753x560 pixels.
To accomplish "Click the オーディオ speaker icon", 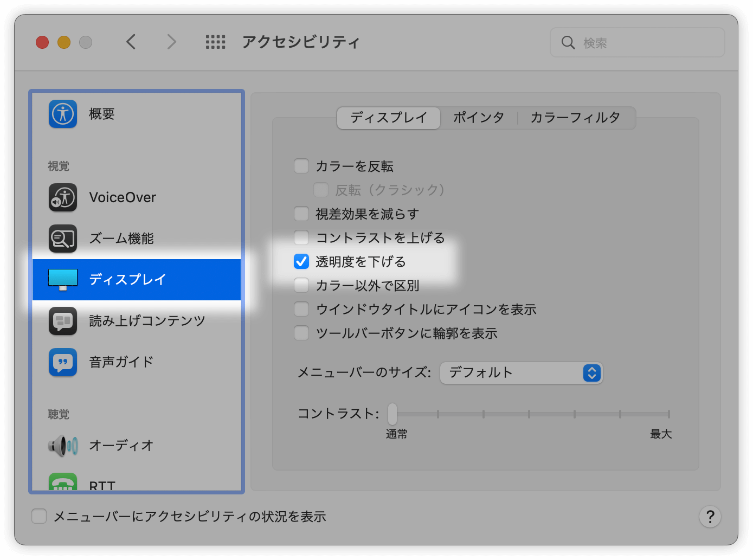I will pos(63,446).
